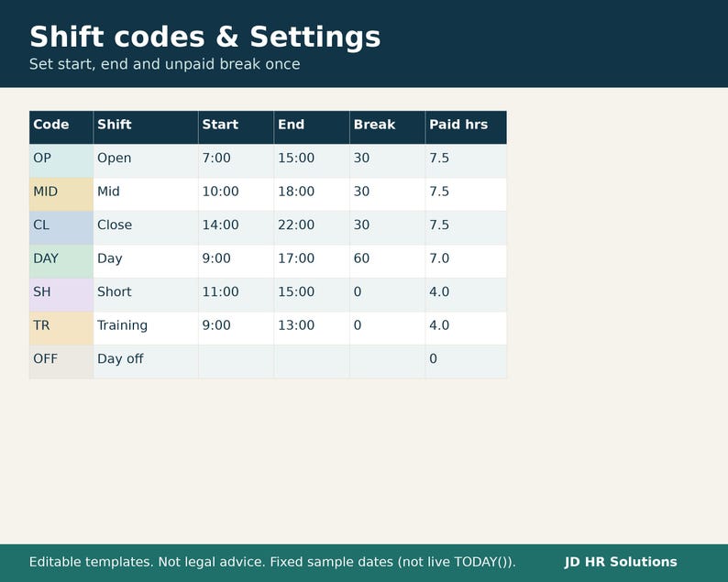Click the Shift codes & Settings title
Screen dimensions: 728x582
point(204,37)
